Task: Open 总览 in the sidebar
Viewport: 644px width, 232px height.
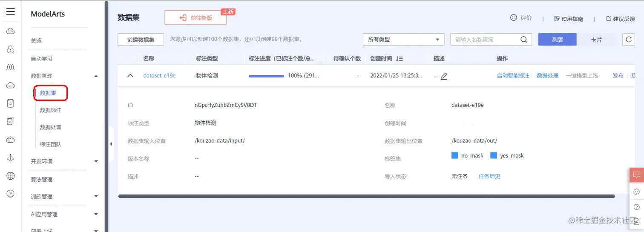Action: (36, 41)
